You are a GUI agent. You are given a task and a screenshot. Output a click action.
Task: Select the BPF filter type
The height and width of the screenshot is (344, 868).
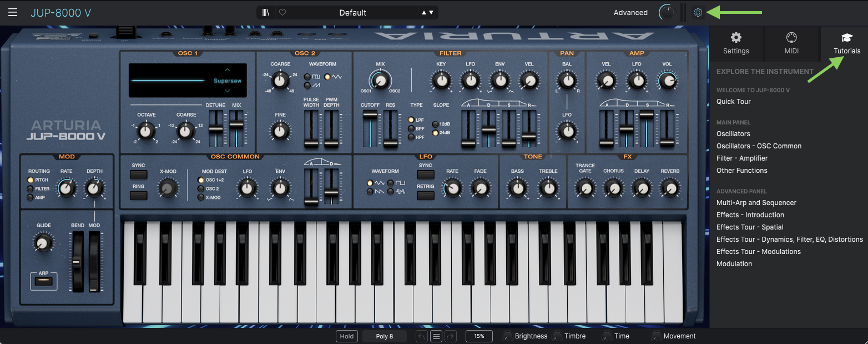411,128
